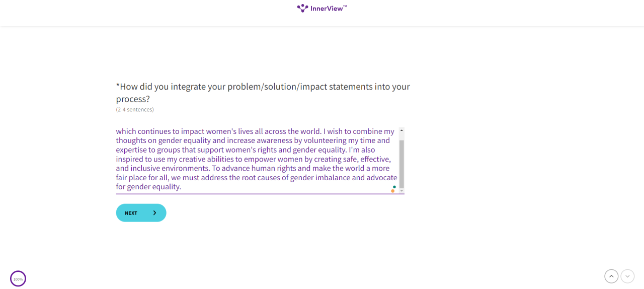Image resolution: width=644 pixels, height=289 pixels.
Task: Click the circled down-arrow next question button
Action: [x=627, y=276]
